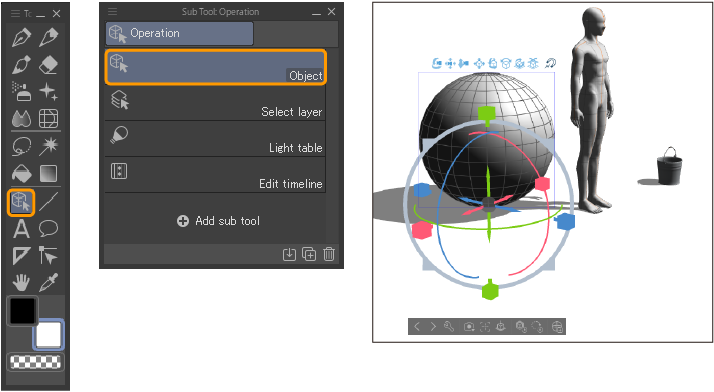Select the Balloon tool
This screenshot has height=392, width=714.
pyautogui.click(x=49, y=229)
